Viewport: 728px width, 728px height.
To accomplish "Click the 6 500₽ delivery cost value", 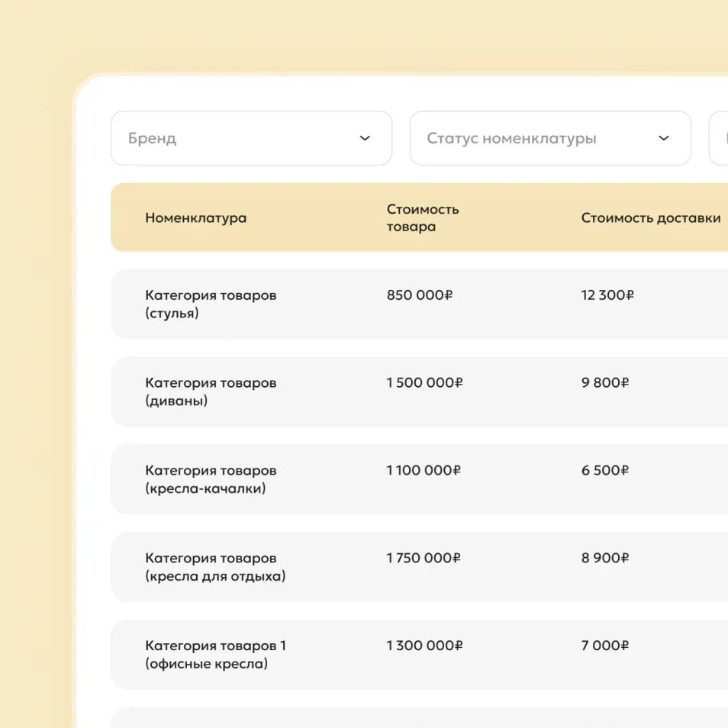I will point(605,470).
